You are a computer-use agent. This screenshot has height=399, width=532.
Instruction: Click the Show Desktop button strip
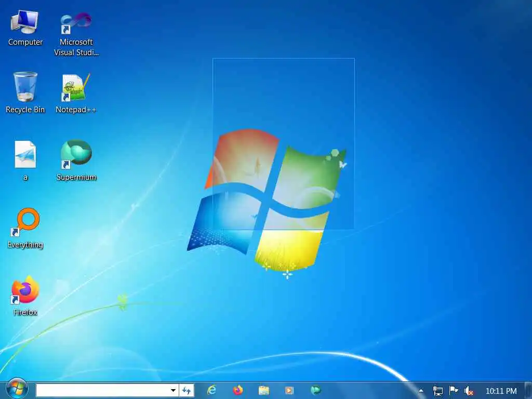click(528, 390)
